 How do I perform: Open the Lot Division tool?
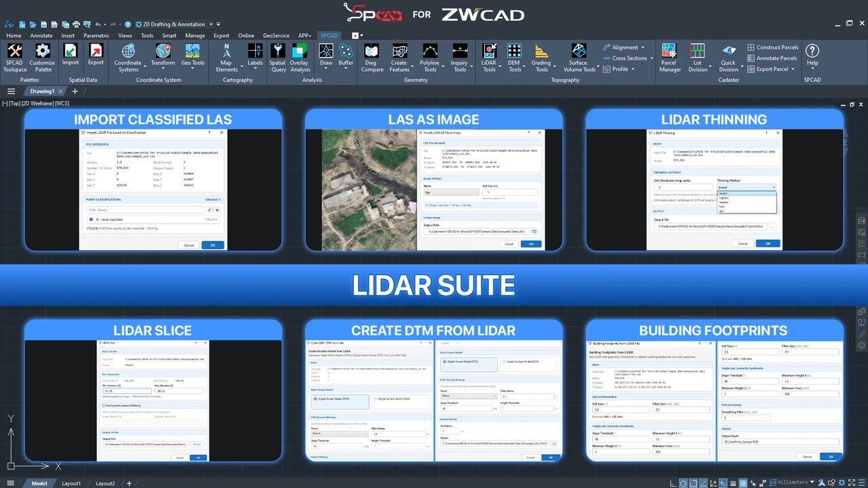(x=698, y=57)
